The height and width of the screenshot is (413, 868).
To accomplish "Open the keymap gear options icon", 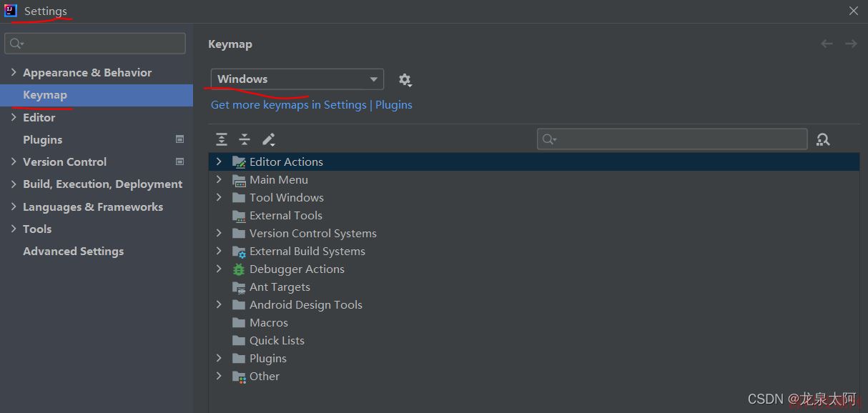I will click(x=405, y=79).
